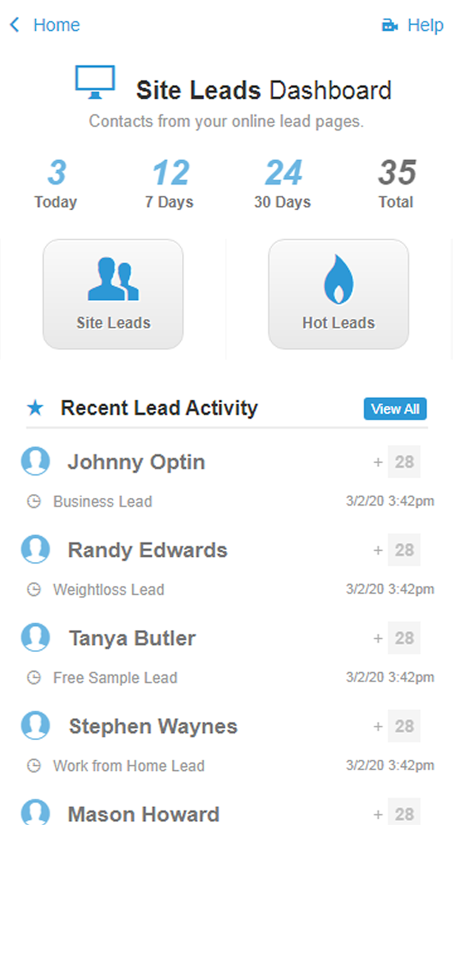Click Mason Howard's avatar icon

coord(35,813)
